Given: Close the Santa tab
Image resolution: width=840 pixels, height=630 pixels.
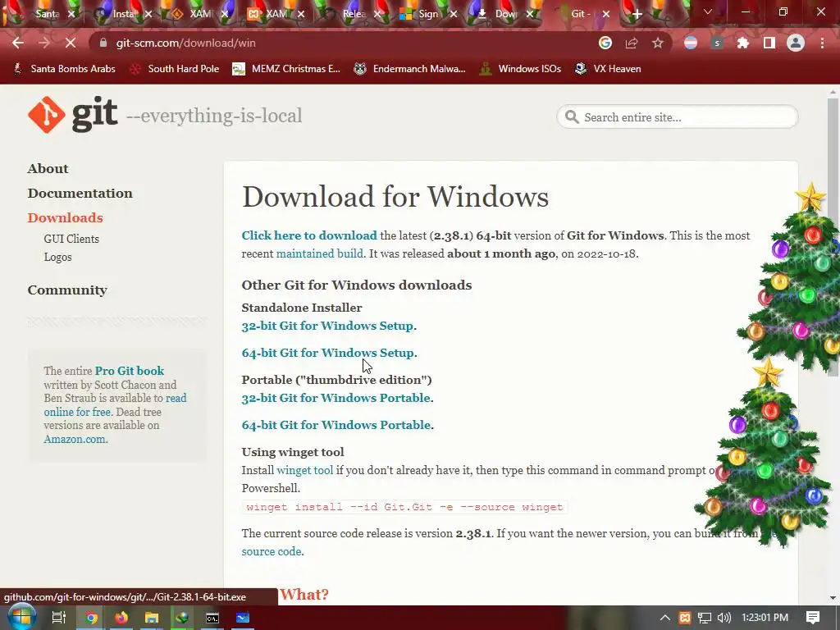Looking at the screenshot, I should tap(71, 14).
